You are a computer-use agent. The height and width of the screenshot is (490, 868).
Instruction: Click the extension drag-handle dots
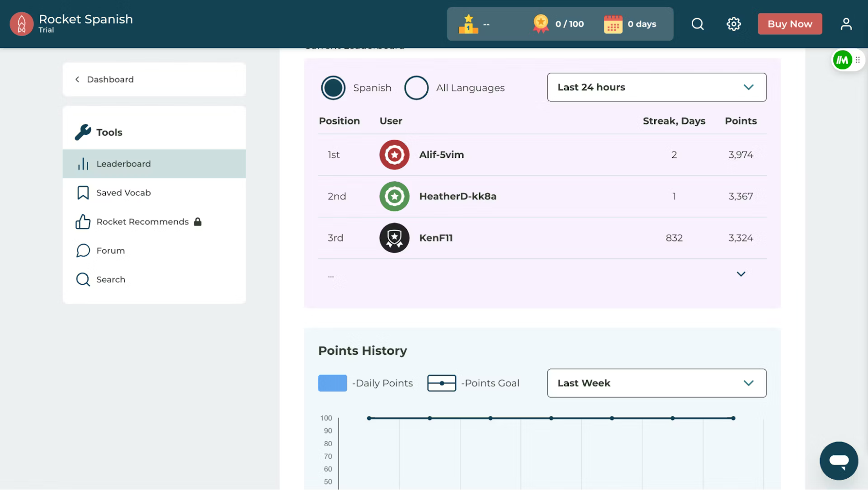pyautogui.click(x=858, y=60)
